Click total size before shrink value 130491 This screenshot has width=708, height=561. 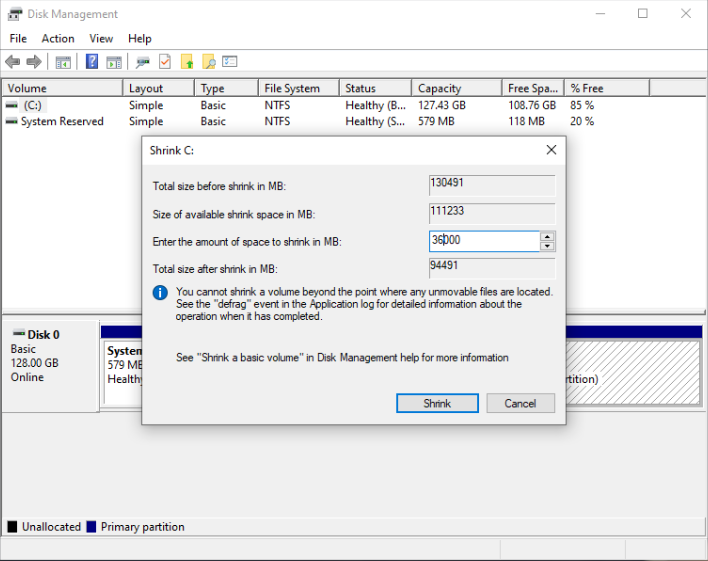[492, 185]
